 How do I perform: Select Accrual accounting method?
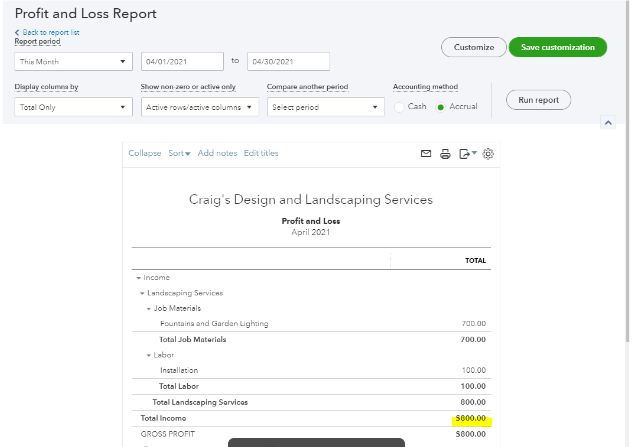point(440,107)
